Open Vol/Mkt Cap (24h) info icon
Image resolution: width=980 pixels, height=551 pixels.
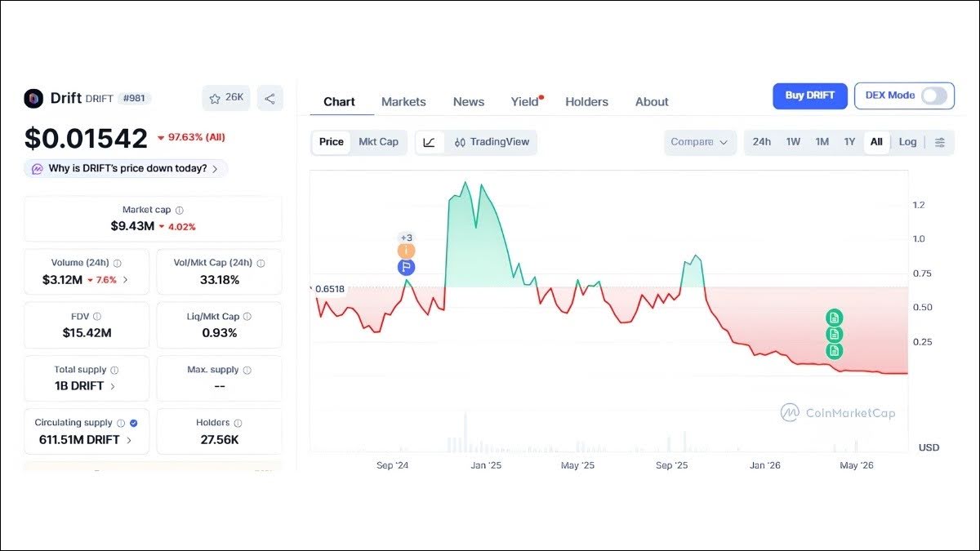[261, 263]
